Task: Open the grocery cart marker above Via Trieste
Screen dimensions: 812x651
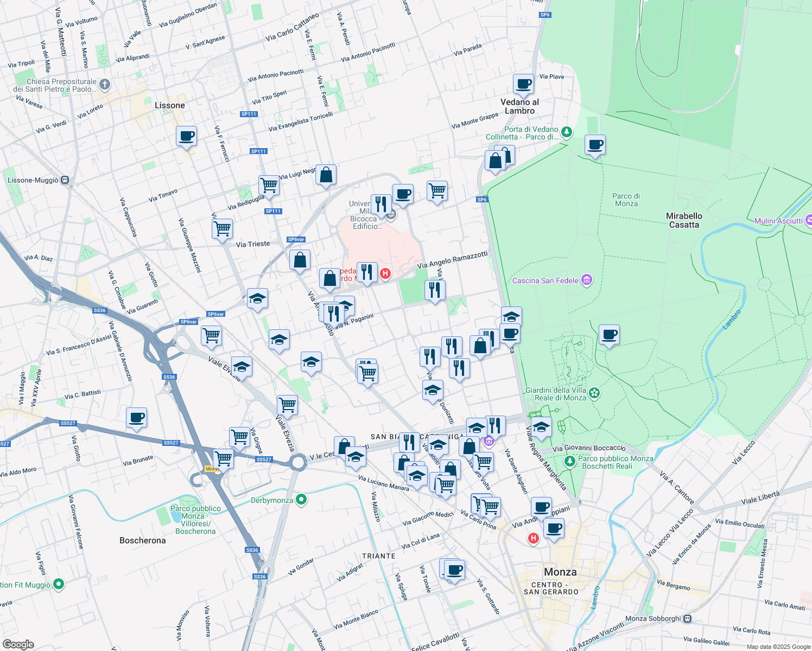Action: (222, 229)
